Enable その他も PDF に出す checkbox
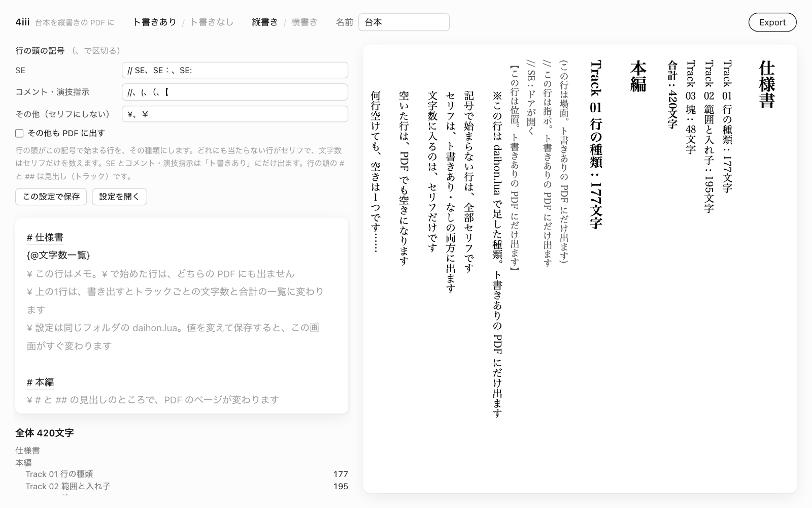The width and height of the screenshot is (812, 508). click(x=19, y=133)
